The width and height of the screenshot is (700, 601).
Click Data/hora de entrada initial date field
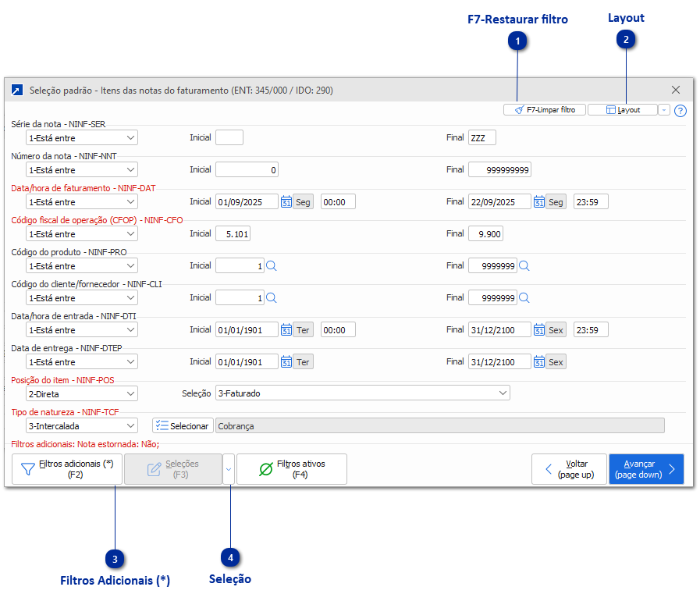[247, 330]
